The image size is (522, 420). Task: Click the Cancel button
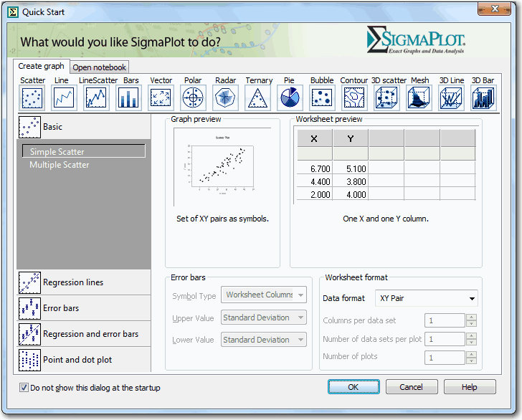pos(412,387)
